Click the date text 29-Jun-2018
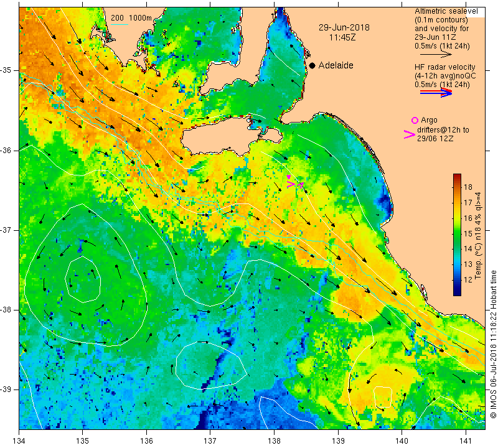Image resolution: width=498 pixels, height=448 pixels. (344, 27)
